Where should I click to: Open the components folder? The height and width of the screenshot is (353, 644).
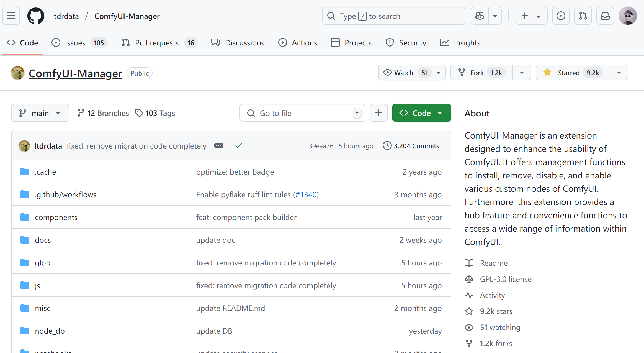56,217
